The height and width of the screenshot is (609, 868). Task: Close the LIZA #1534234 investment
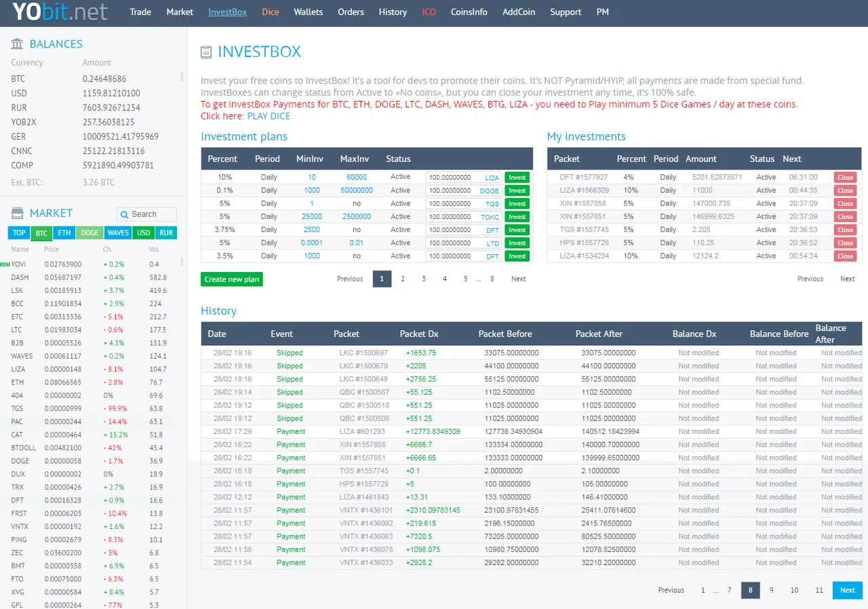[x=846, y=256]
